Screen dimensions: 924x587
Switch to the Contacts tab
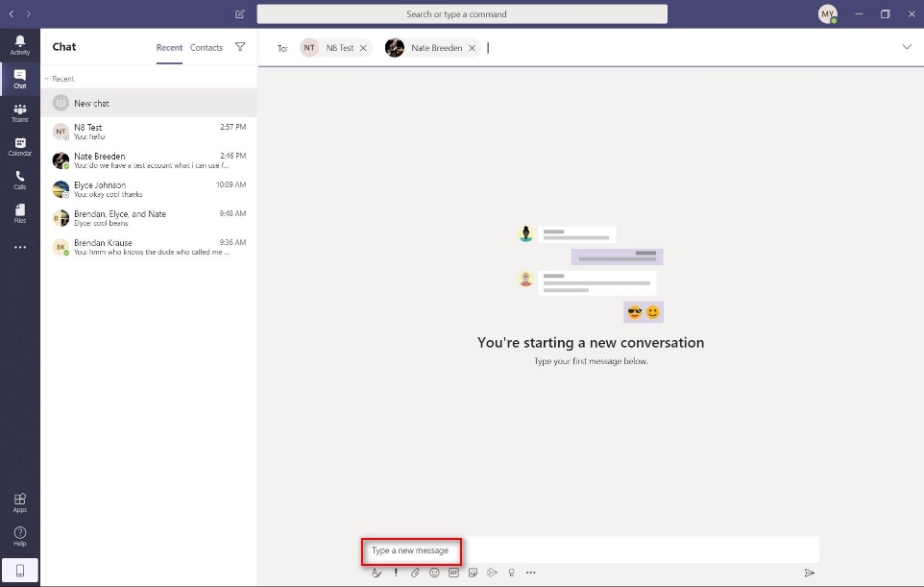tap(207, 48)
